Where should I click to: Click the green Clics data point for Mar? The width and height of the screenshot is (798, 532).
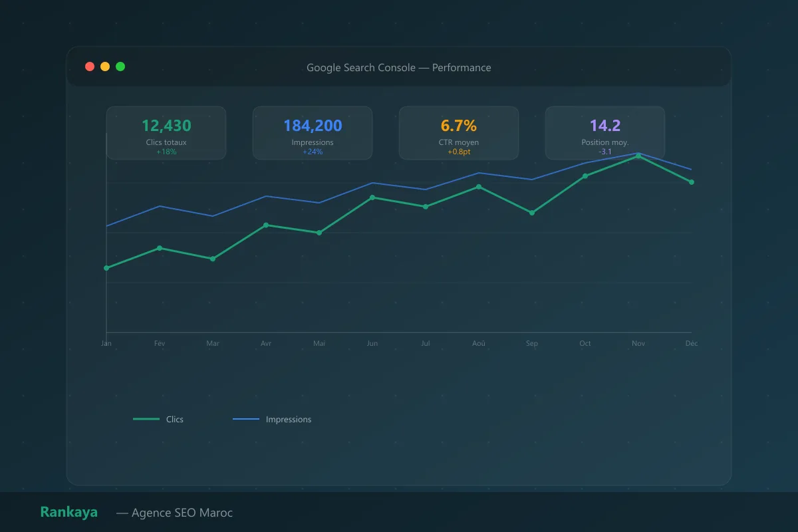pos(213,259)
